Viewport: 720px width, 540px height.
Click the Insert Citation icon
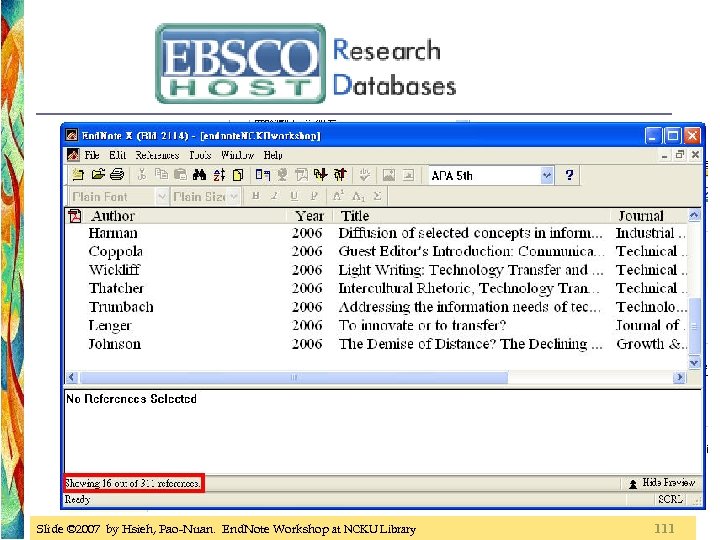(x=263, y=175)
